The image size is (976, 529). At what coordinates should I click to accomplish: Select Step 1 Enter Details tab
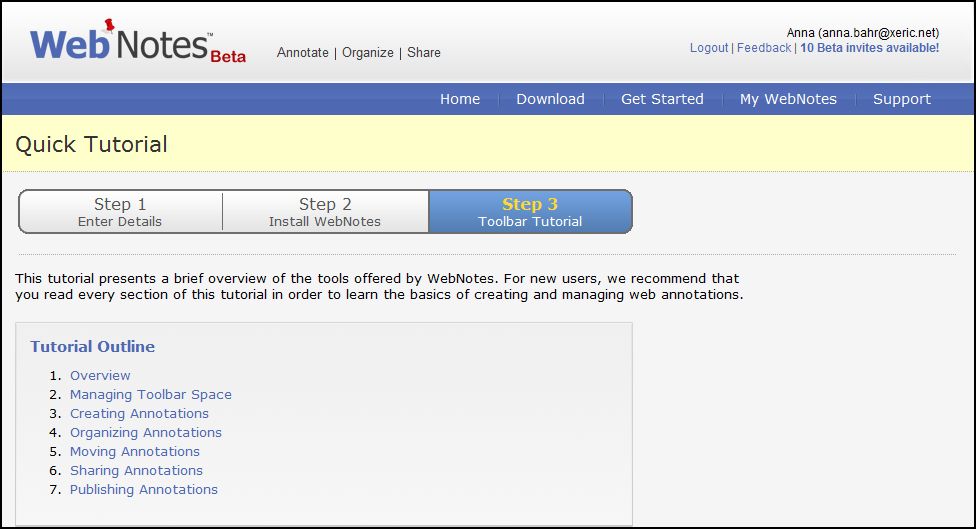120,212
